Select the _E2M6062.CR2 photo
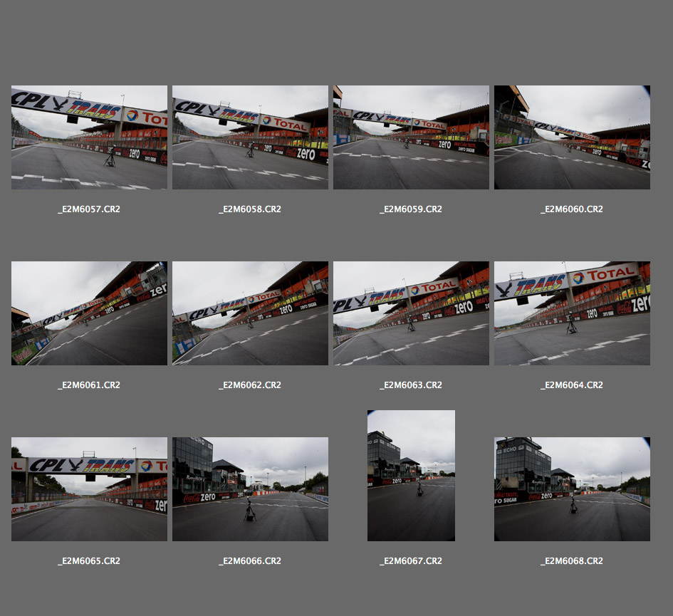 coord(250,313)
